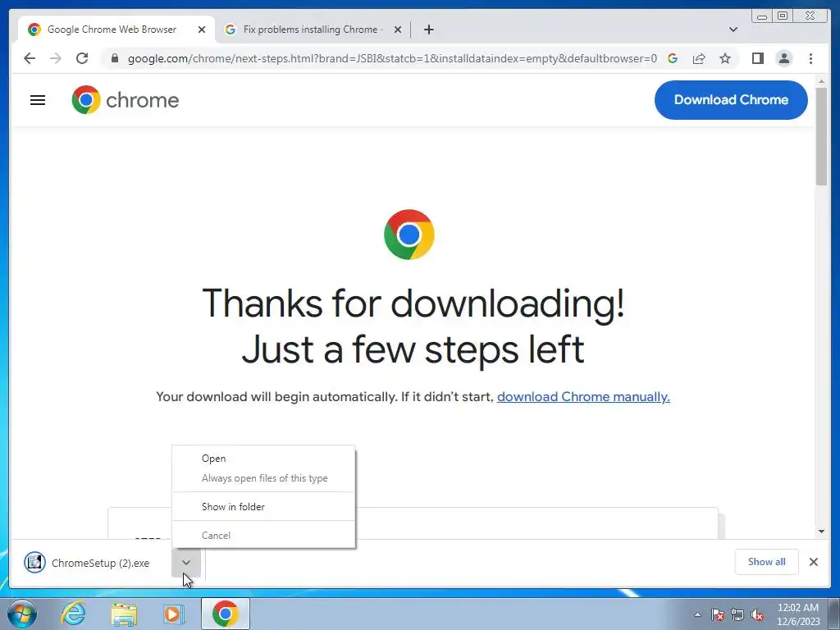
Task: Click the muted volume tray icon
Action: (757, 615)
